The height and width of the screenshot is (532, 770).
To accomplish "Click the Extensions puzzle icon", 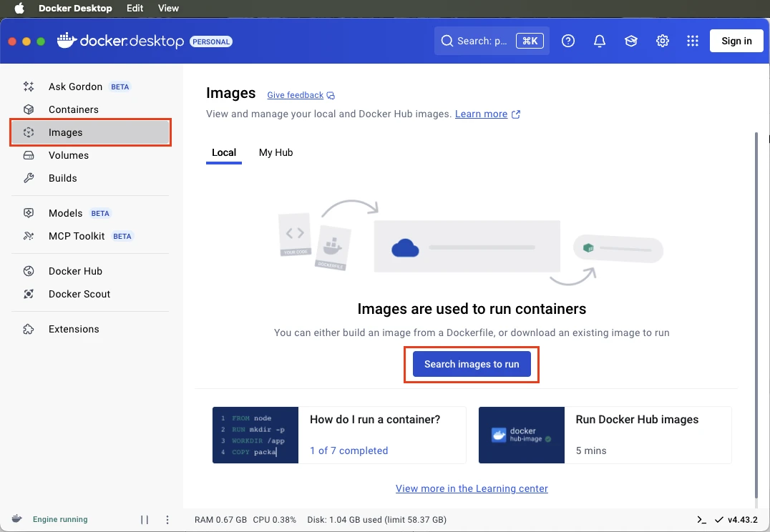I will (x=29, y=329).
